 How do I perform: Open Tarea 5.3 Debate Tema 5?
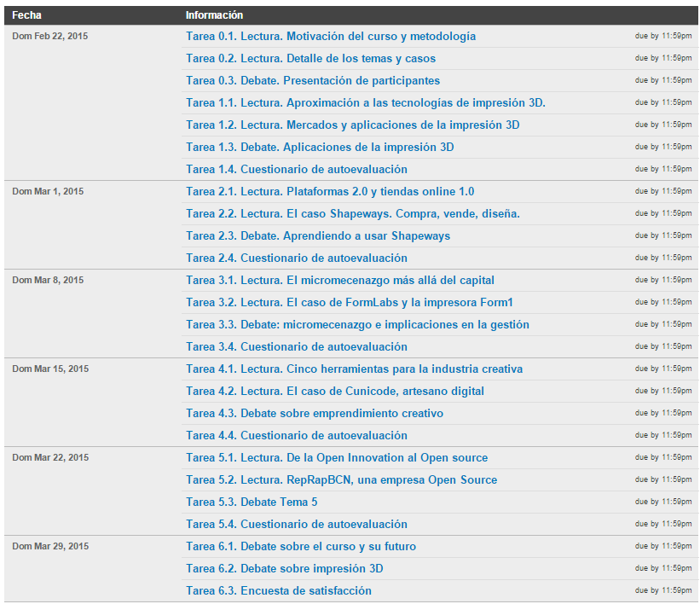(x=252, y=502)
